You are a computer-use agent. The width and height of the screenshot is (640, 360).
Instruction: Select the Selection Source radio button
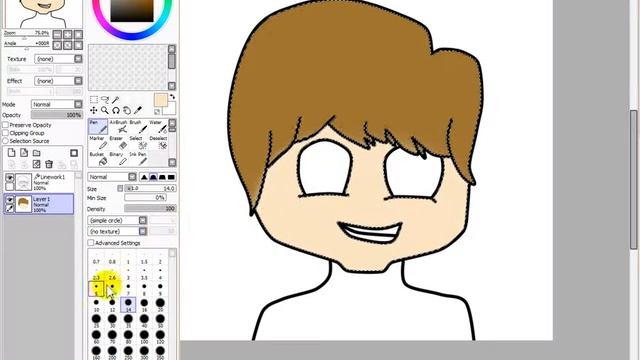pyautogui.click(x=6, y=141)
